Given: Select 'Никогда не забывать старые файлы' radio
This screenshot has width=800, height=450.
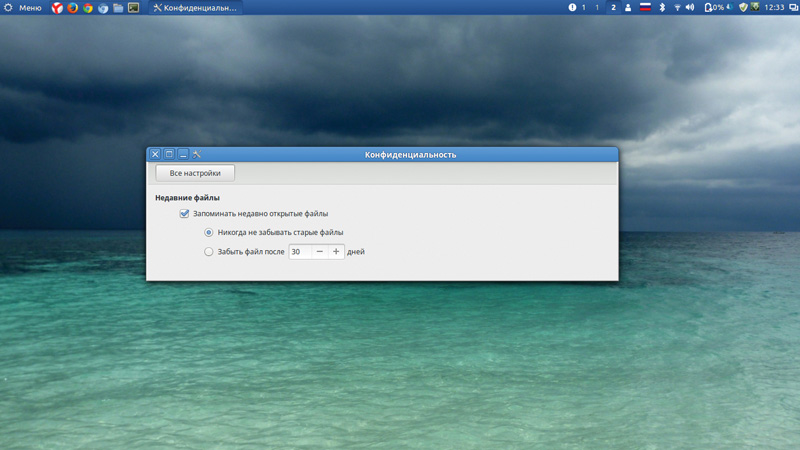Looking at the screenshot, I should [x=209, y=233].
